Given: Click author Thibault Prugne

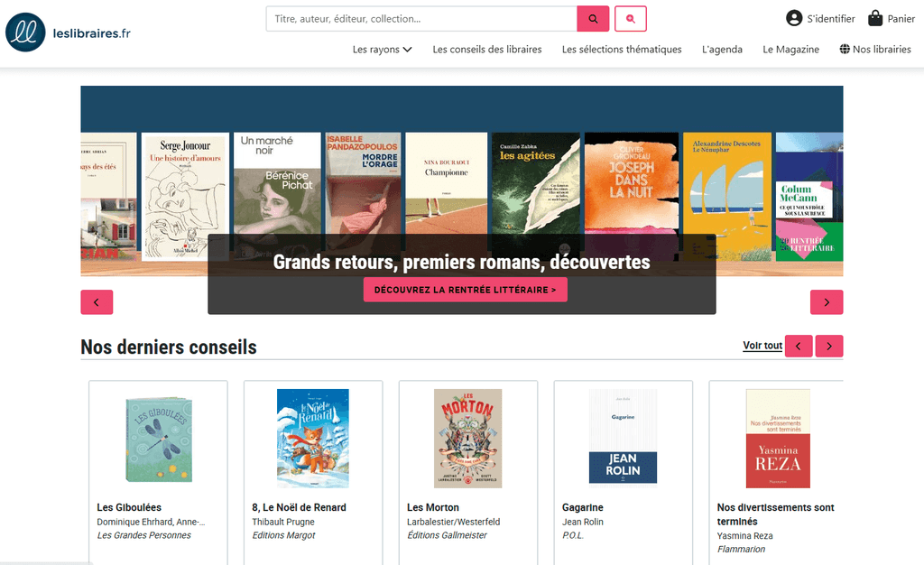Looking at the screenshot, I should click(x=282, y=522).
